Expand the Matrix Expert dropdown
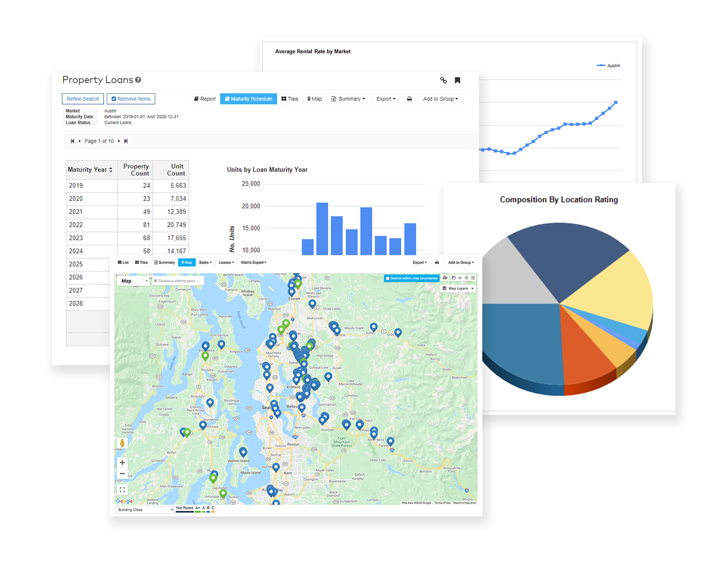 [x=254, y=262]
